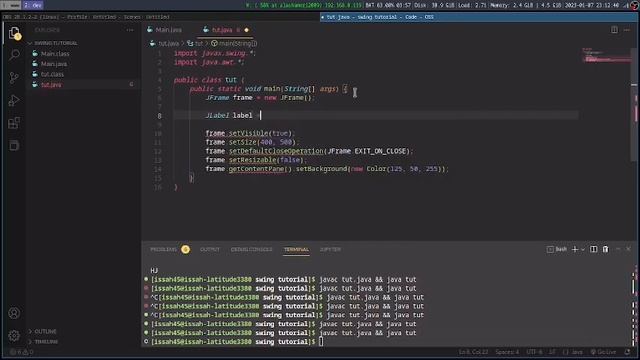Switch to the OUTPUT panel tab
This screenshot has height=360, width=640.
pos(210,249)
